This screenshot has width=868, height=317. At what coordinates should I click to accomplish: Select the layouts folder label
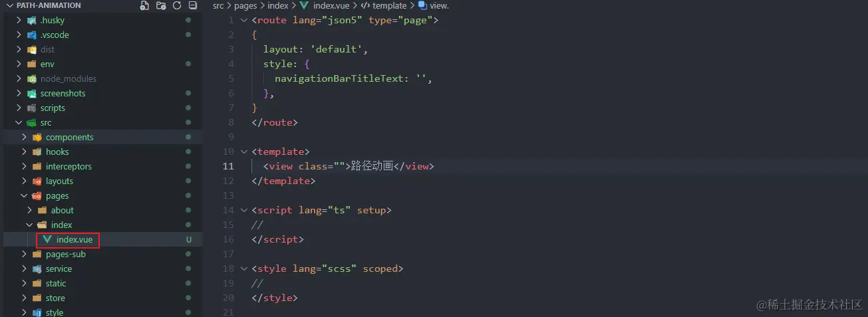tap(59, 181)
